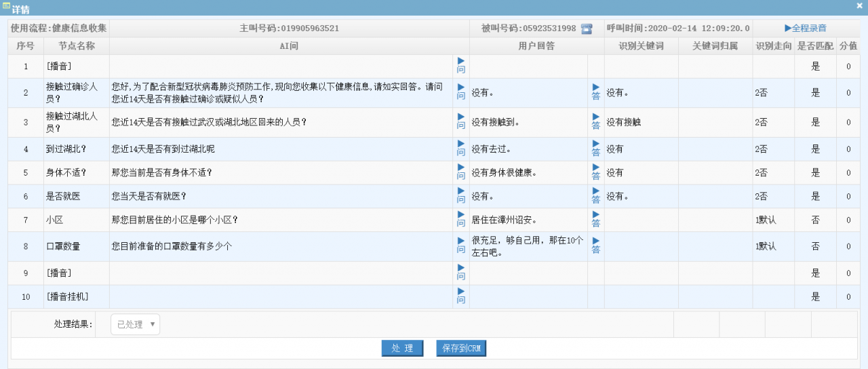Play AI question audio for 接触过湖北人员 row

pyautogui.click(x=461, y=122)
